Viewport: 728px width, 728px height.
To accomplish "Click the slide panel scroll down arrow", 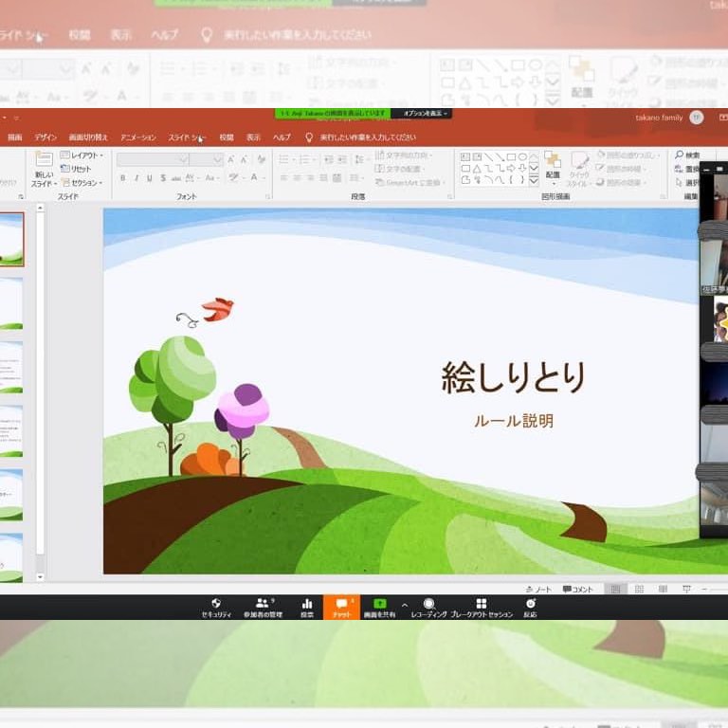I will click(x=41, y=577).
